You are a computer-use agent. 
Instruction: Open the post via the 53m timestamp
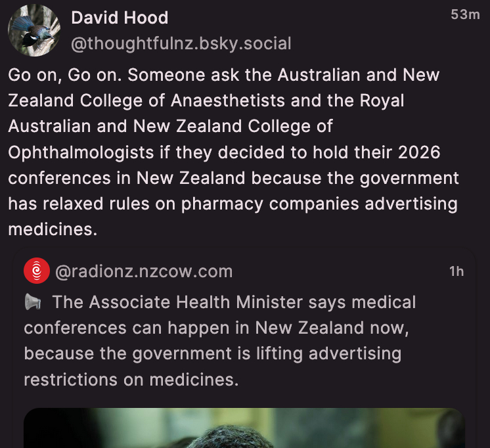465,14
